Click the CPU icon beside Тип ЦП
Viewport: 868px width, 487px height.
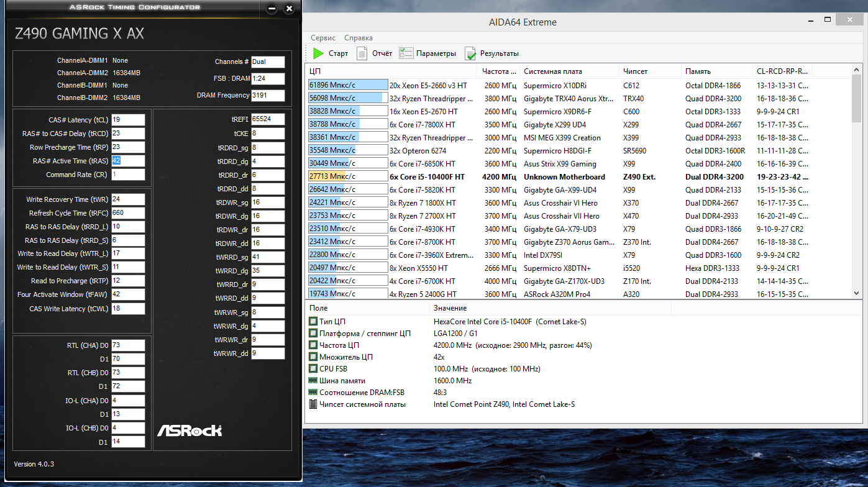(x=313, y=322)
